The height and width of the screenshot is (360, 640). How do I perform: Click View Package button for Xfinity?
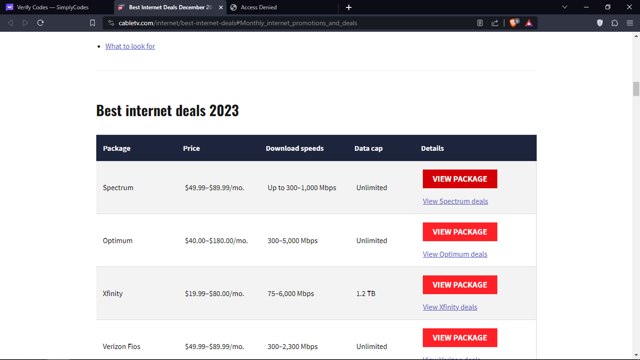(x=460, y=284)
